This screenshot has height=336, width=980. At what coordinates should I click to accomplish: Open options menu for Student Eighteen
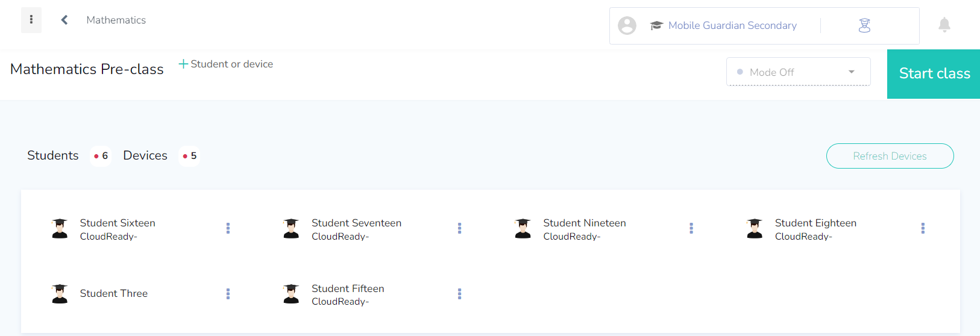point(923,228)
